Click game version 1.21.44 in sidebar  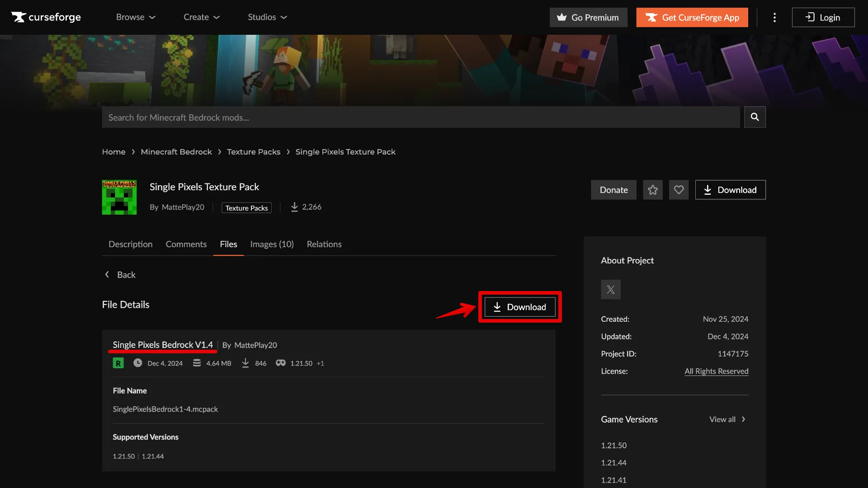[x=613, y=463]
